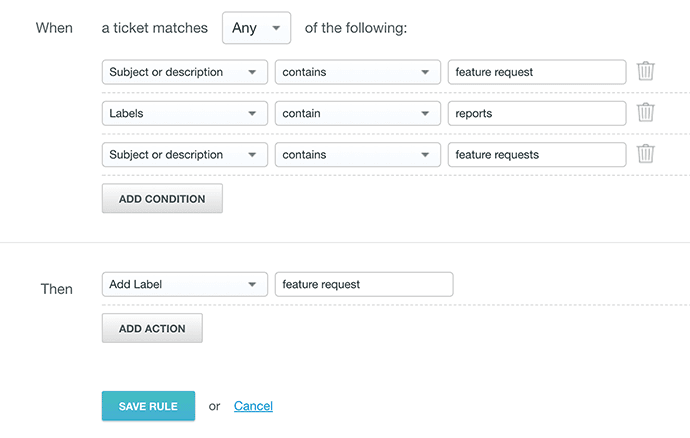Click the 'feature request' condition text field

[x=537, y=72]
